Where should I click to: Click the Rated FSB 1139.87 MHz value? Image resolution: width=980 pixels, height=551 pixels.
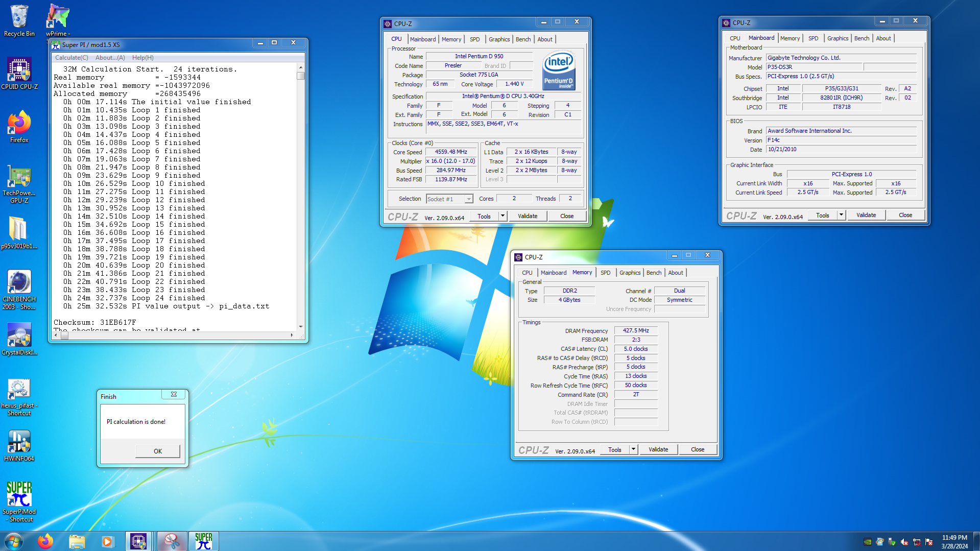pyautogui.click(x=451, y=179)
